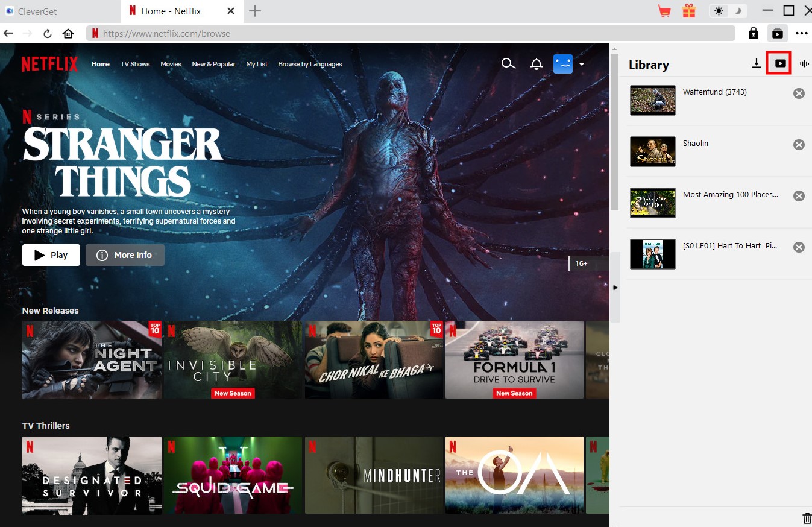Click the trash bin to clear library
This screenshot has height=527, width=812.
tap(807, 518)
